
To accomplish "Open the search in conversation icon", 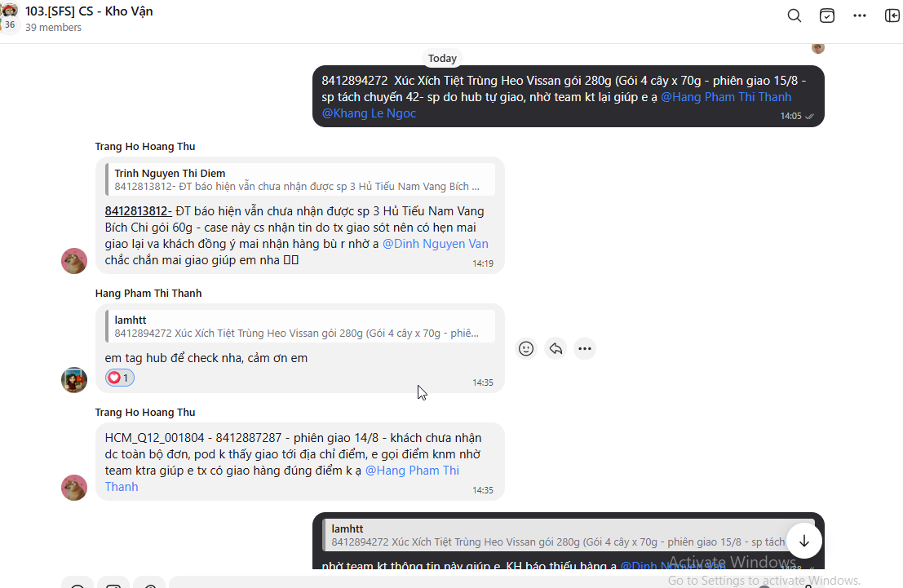I will (x=795, y=15).
